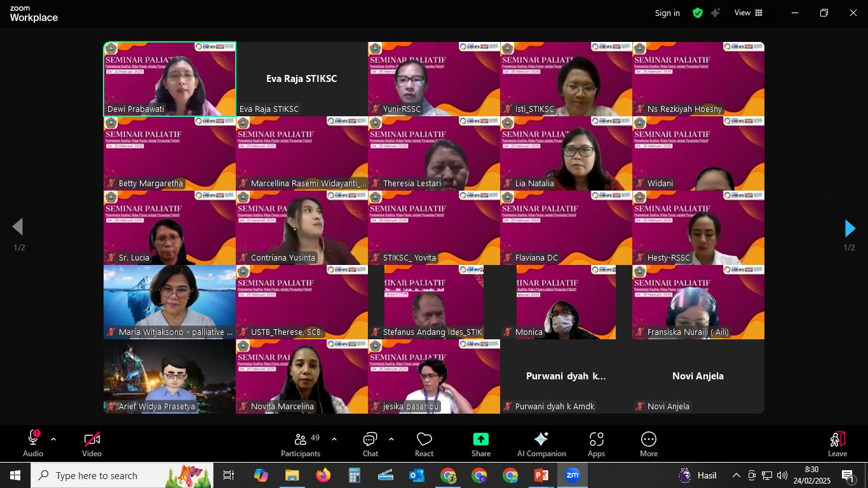868x488 pixels.
Task: Show the Participants list
Action: pos(301,444)
